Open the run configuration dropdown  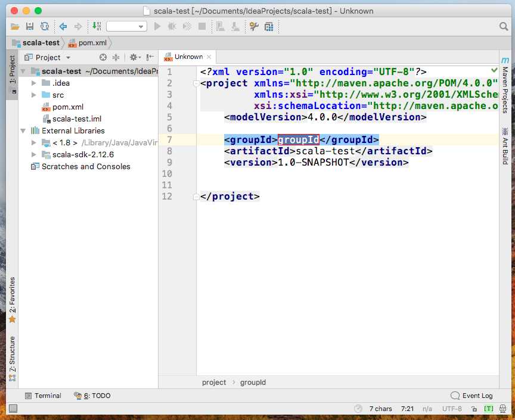[126, 26]
